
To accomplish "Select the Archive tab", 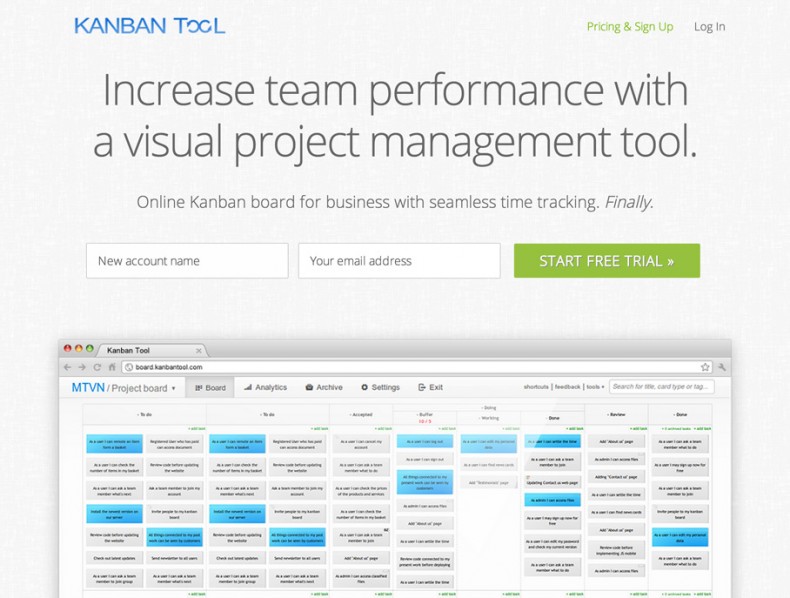I will [x=324, y=387].
